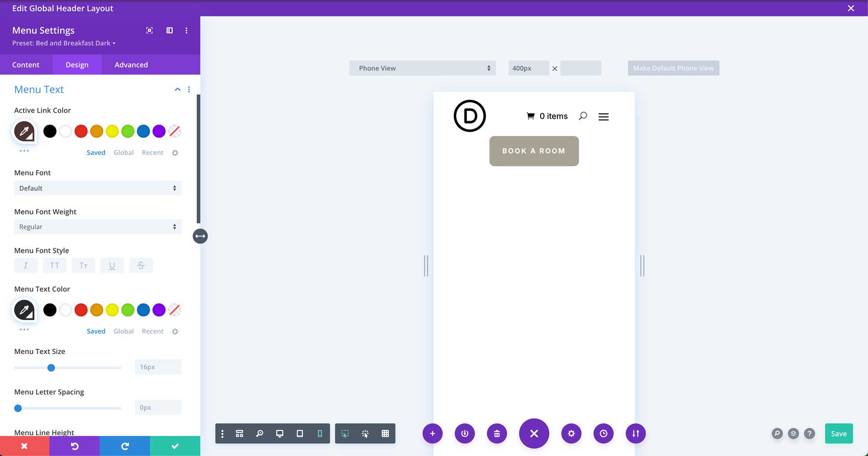868x456 pixels.
Task: Switch to Tablet View icon
Action: pyautogui.click(x=299, y=433)
